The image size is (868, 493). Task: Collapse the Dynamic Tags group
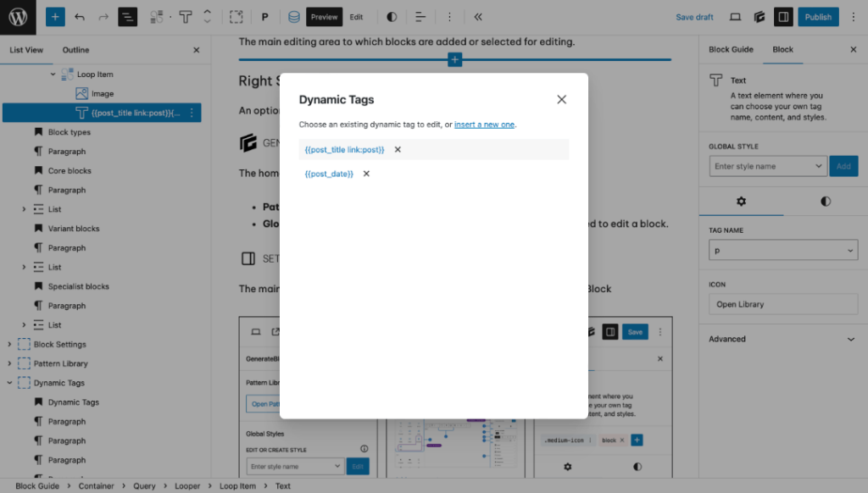tap(9, 383)
